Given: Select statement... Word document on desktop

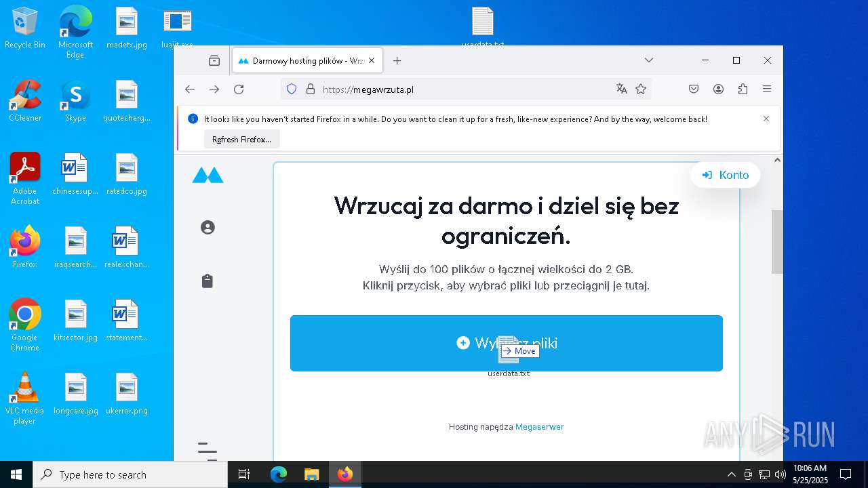Looking at the screenshot, I should [127, 321].
